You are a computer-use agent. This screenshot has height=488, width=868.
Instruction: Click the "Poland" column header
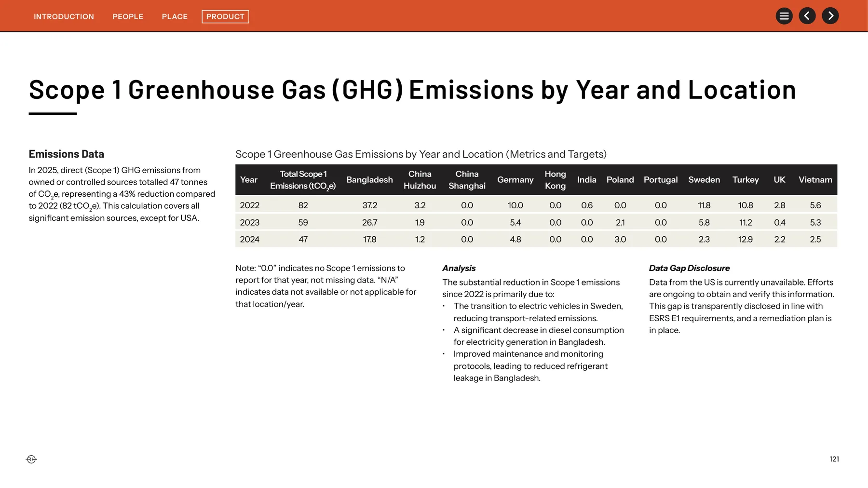pos(620,180)
